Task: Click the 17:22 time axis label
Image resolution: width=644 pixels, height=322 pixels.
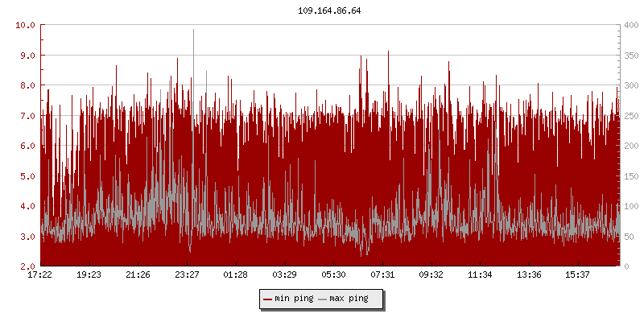Action: click(x=40, y=275)
